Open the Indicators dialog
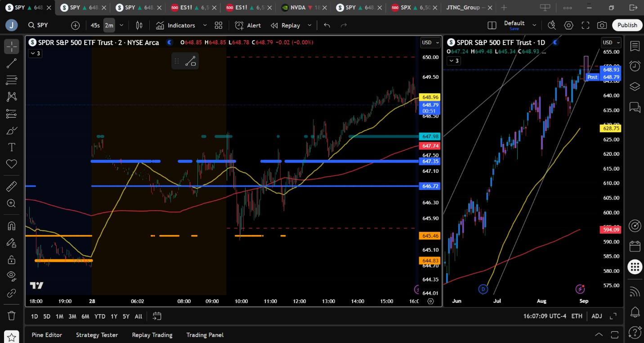 [175, 25]
